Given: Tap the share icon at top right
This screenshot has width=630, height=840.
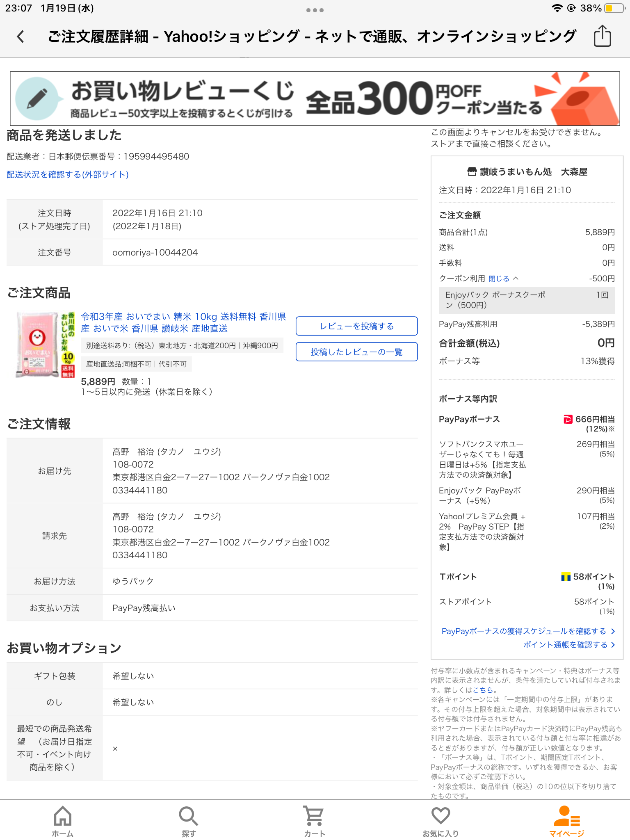Looking at the screenshot, I should (x=602, y=36).
